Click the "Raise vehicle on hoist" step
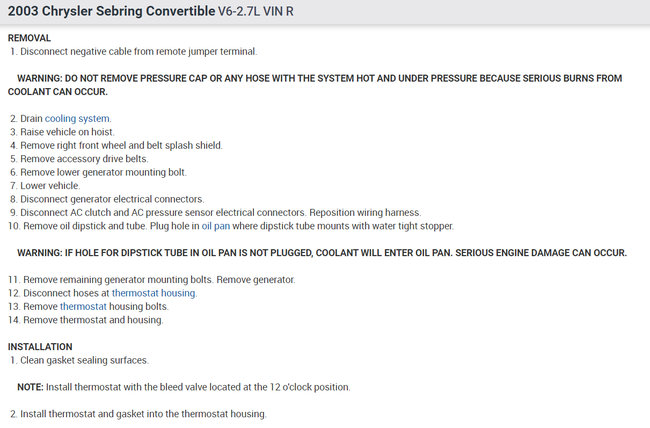 coord(67,132)
